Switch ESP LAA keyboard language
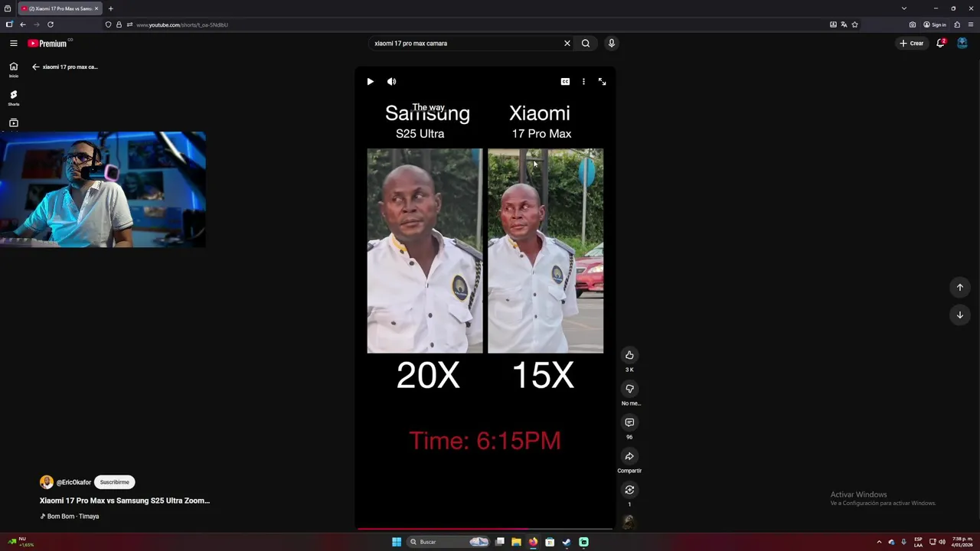 coord(918,542)
